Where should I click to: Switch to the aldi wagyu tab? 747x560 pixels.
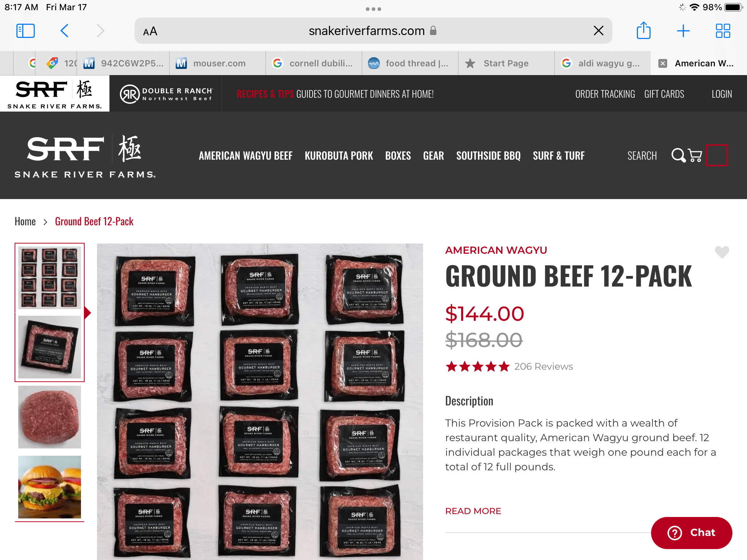(603, 63)
